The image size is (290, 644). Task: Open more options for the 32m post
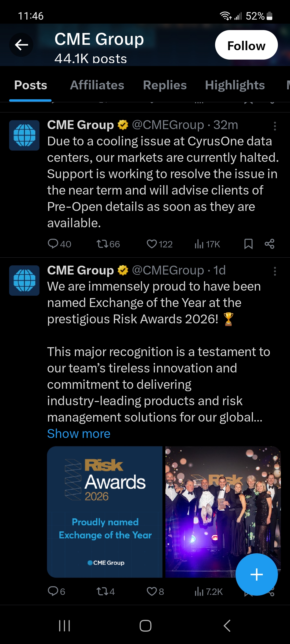coord(275,126)
